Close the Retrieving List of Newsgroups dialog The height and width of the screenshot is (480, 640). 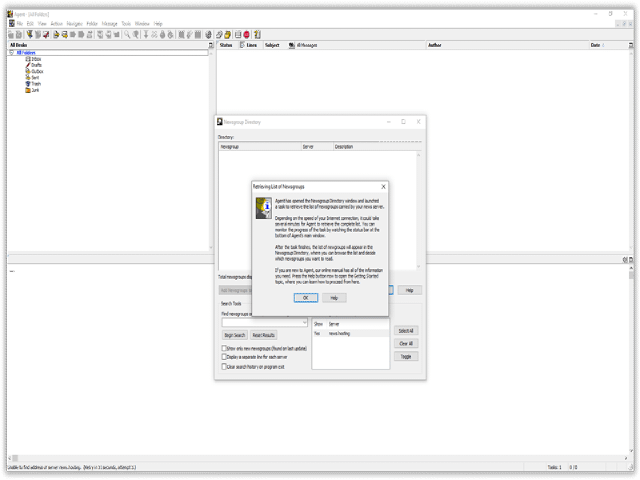click(383, 187)
